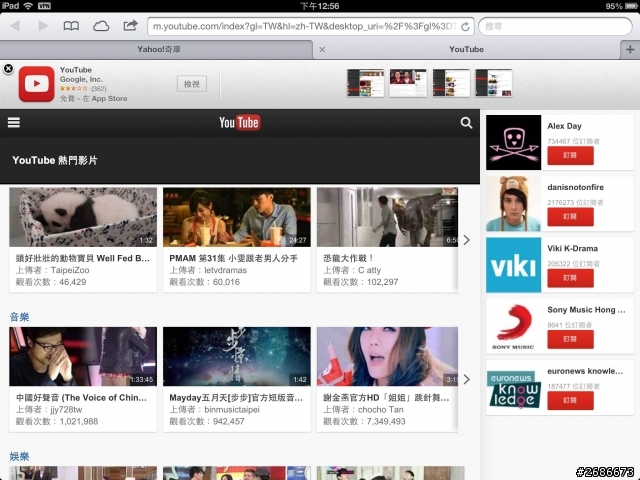The height and width of the screenshot is (480, 640).
Task: Tap the share arrow icon
Action: click(x=131, y=26)
